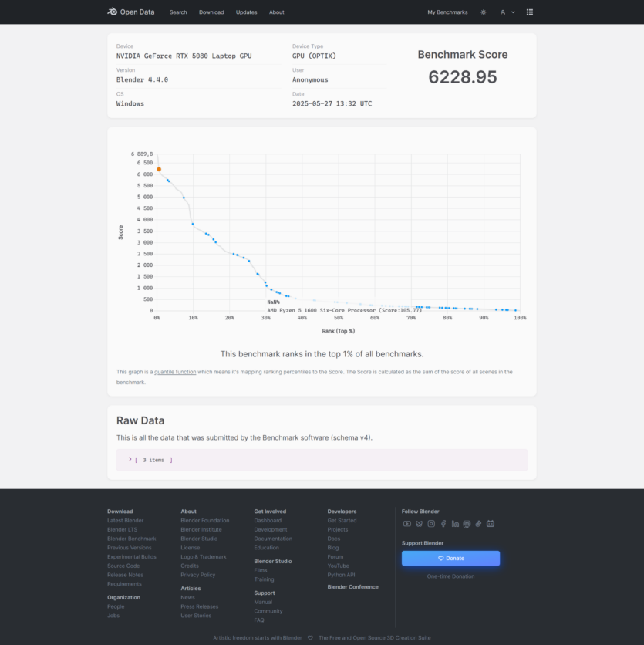Open Dashboard link under Get Involved
Viewport: 644px width, 645px height.
click(268, 520)
